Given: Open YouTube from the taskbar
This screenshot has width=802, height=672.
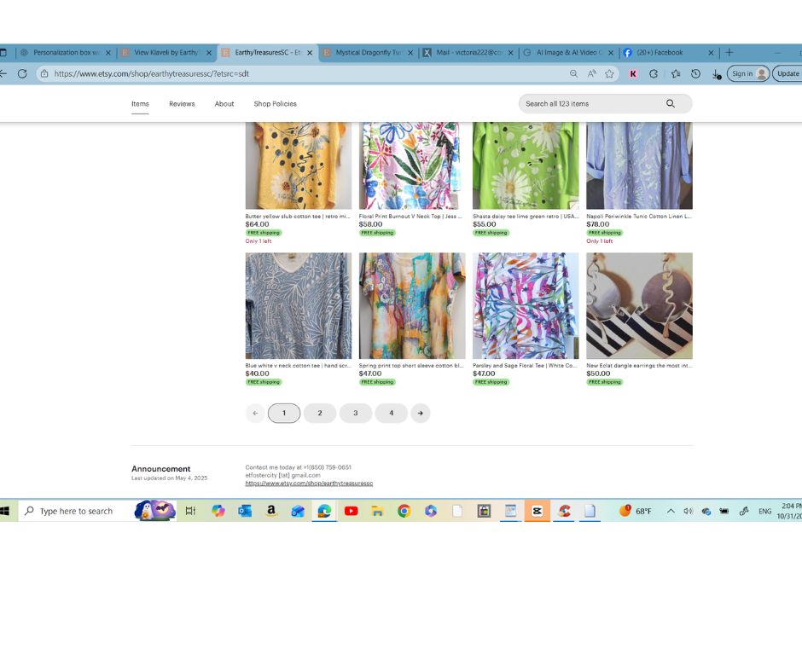Looking at the screenshot, I should 351,510.
